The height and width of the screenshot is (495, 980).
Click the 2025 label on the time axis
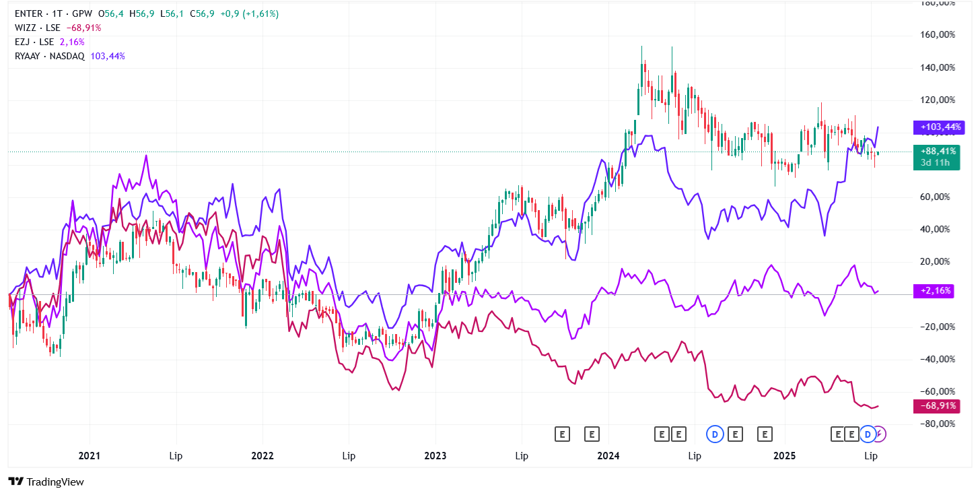point(784,456)
